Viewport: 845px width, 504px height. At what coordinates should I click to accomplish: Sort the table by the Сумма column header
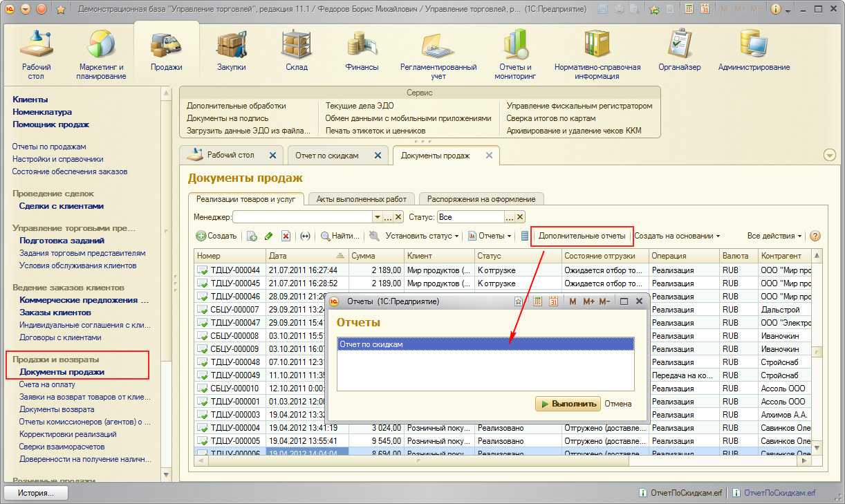click(377, 256)
